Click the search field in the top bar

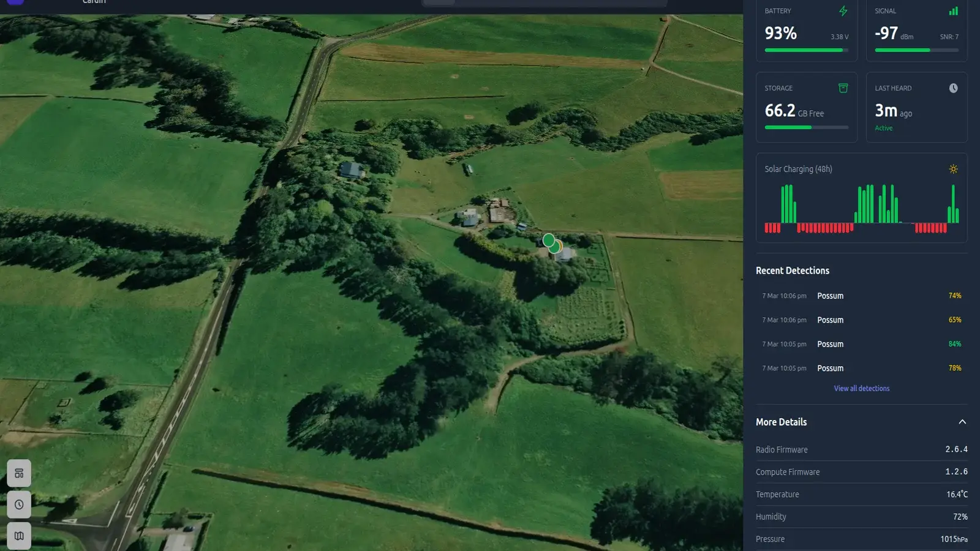coord(544,2)
